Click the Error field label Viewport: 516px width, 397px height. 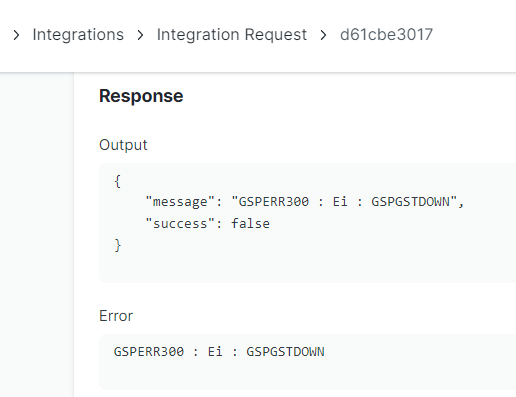[x=116, y=316]
